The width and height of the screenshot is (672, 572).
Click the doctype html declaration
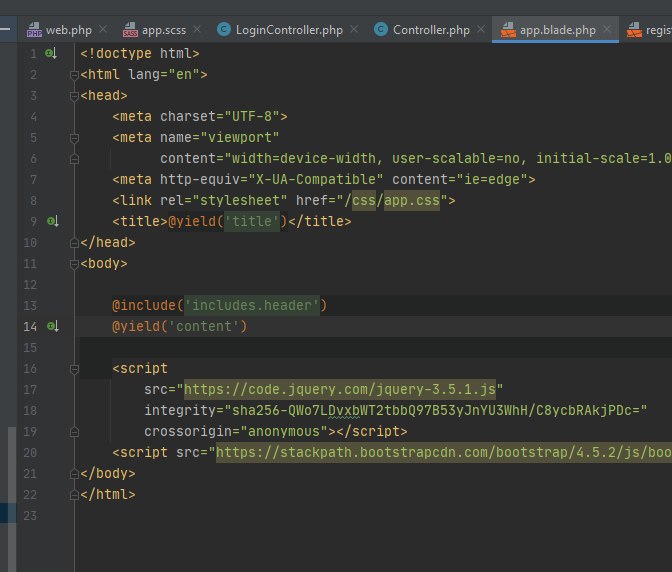pyautogui.click(x=140, y=54)
